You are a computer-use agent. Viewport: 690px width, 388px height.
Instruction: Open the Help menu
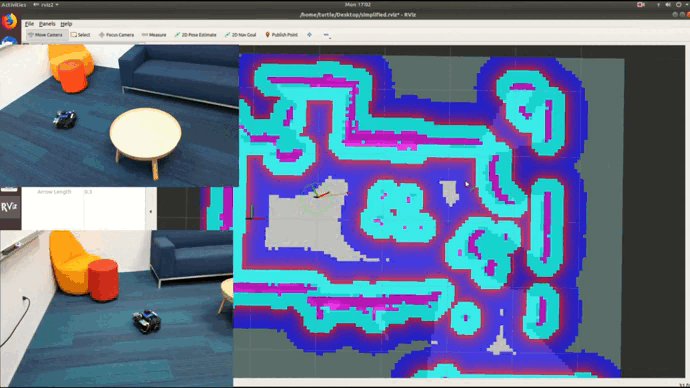point(66,24)
